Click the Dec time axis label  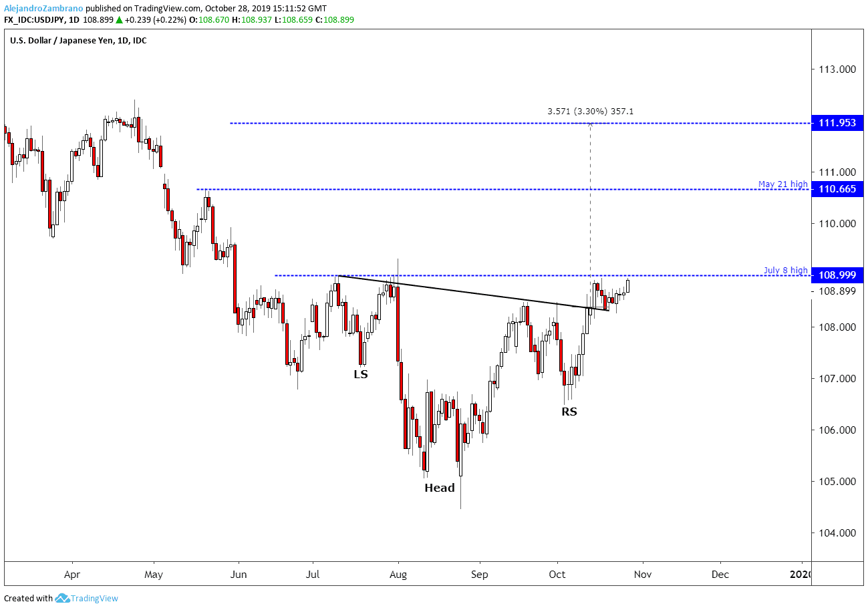pyautogui.click(x=720, y=574)
